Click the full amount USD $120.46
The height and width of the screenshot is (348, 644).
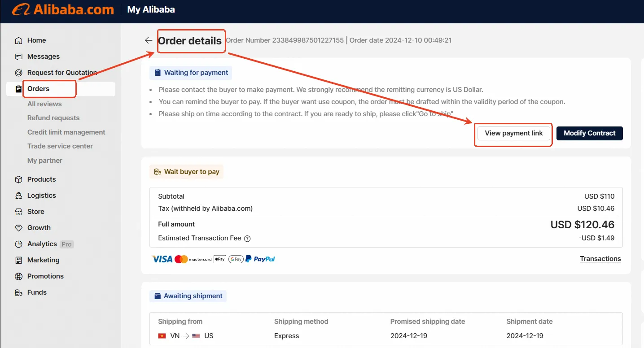pyautogui.click(x=583, y=224)
